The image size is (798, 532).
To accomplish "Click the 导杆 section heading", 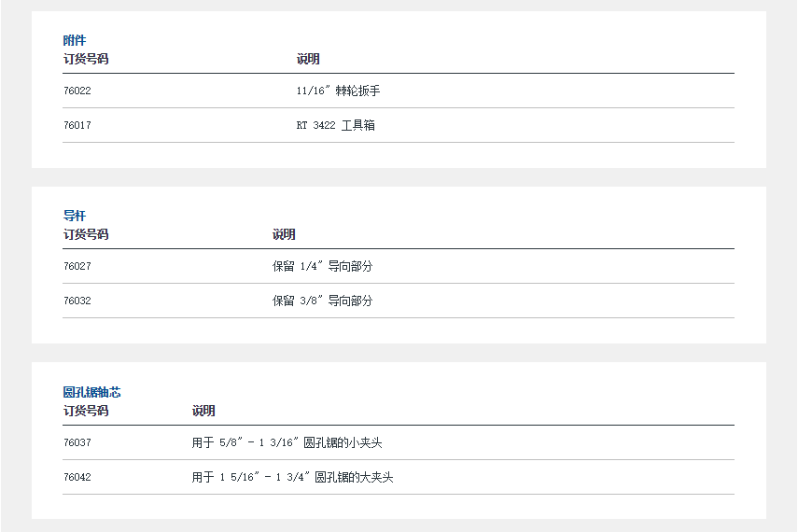I will (x=75, y=216).
